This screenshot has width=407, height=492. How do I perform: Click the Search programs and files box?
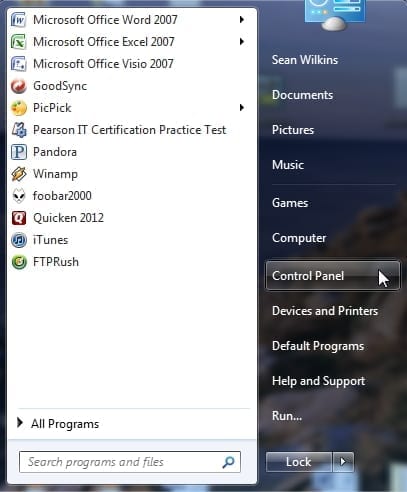(130, 462)
